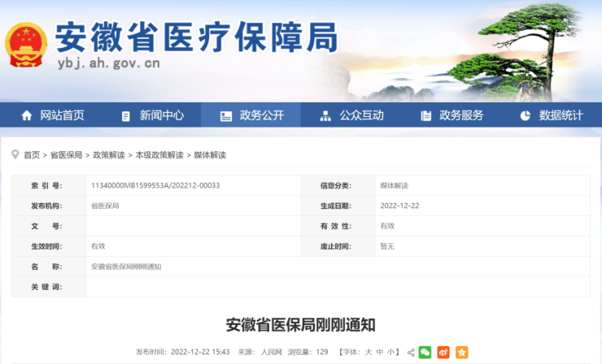
Task: Set font size to small (小)
Action: pos(390,353)
